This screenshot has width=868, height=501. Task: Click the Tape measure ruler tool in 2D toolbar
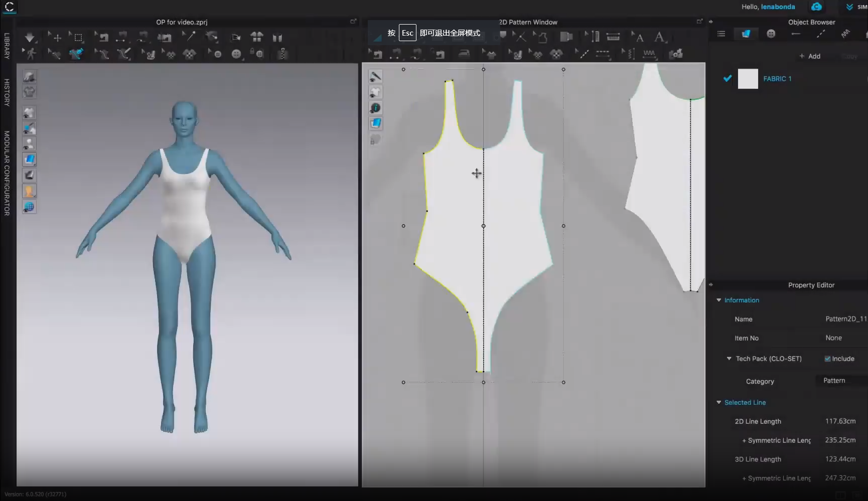613,37
